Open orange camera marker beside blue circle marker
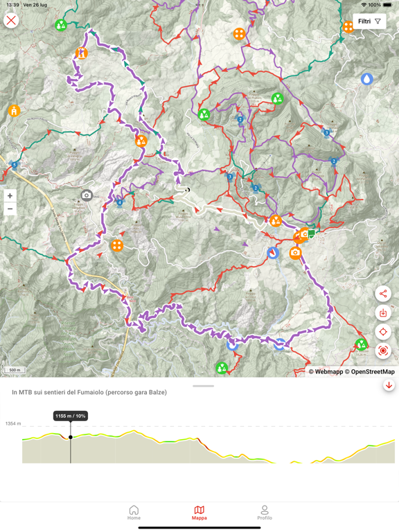399x532 pixels. [x=296, y=252]
